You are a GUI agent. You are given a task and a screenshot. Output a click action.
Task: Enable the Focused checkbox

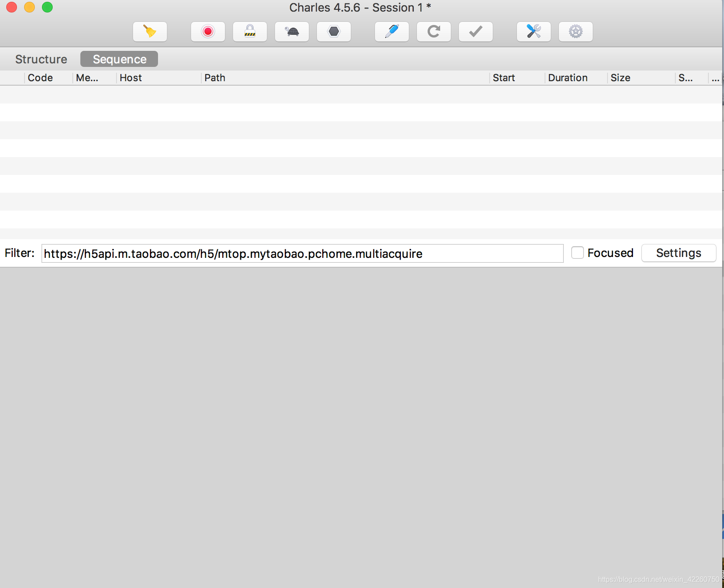(578, 253)
